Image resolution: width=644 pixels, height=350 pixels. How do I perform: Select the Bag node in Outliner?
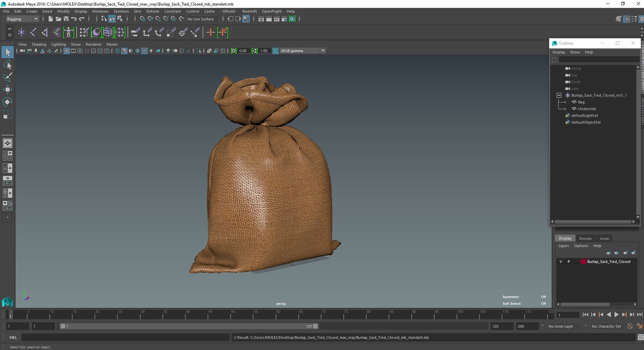point(581,102)
